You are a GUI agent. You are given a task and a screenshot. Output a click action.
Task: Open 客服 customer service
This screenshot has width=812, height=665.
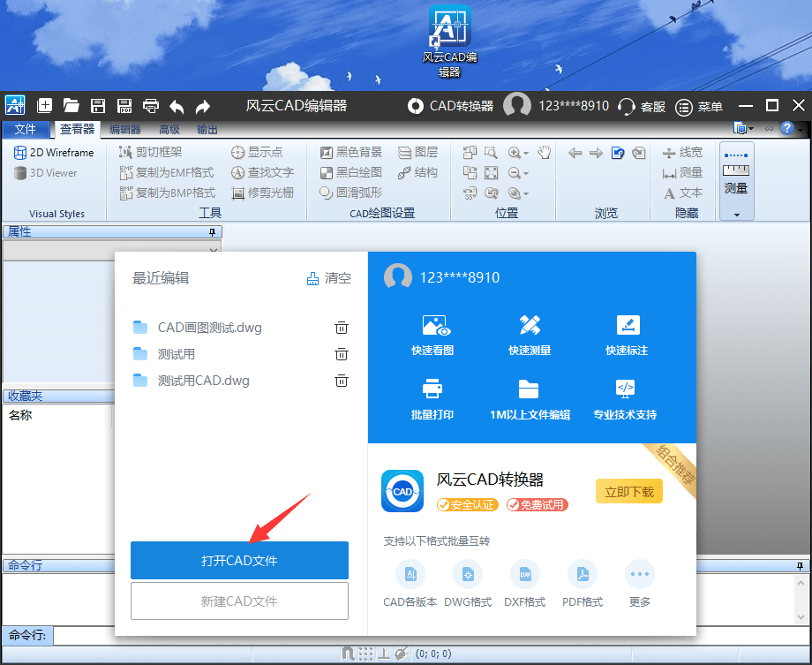pos(642,106)
